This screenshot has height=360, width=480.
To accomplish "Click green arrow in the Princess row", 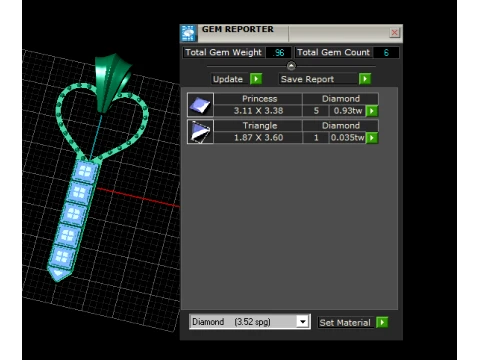I will tap(372, 111).
